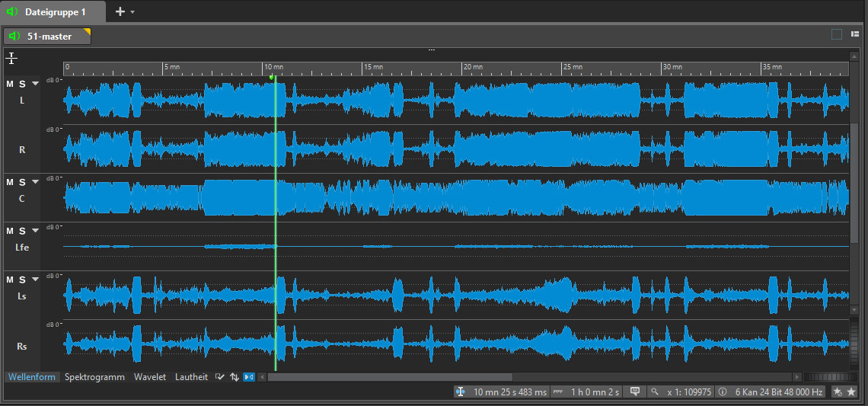The height and width of the screenshot is (406, 868).
Task: Click the info icon beside 6 Kan 24 Bit
Action: [722, 392]
